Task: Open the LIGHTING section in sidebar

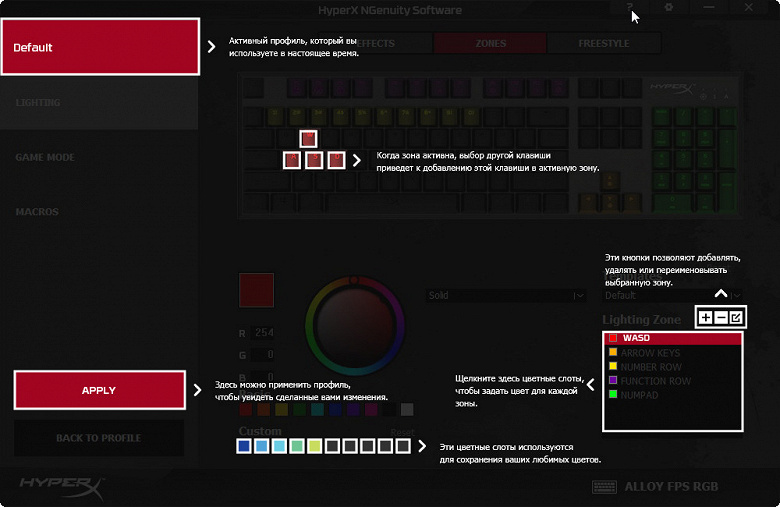Action: (99, 102)
